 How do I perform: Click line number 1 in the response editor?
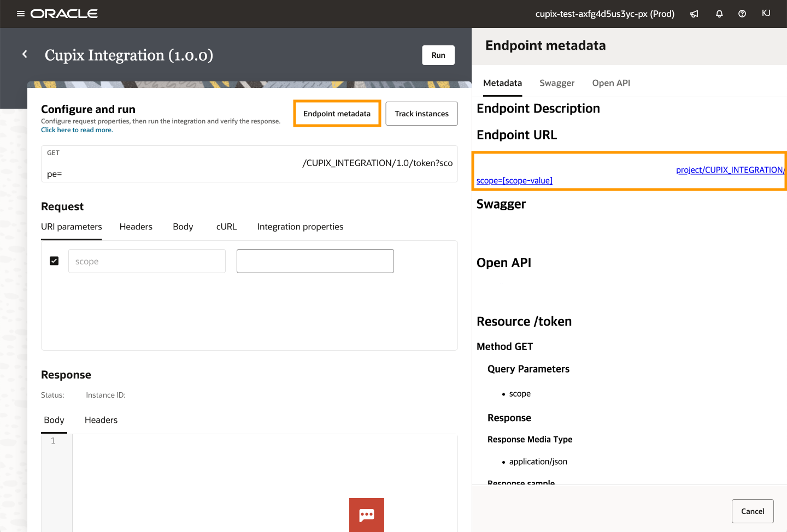pyautogui.click(x=53, y=441)
